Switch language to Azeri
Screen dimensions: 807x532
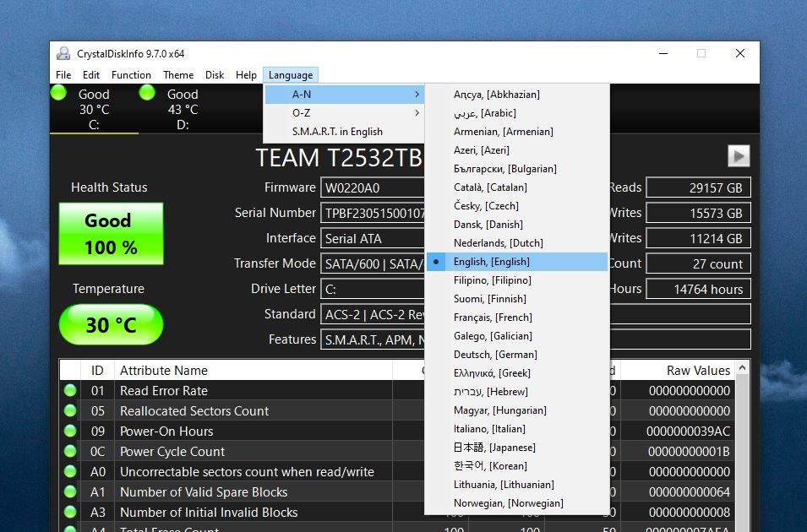[517, 149]
